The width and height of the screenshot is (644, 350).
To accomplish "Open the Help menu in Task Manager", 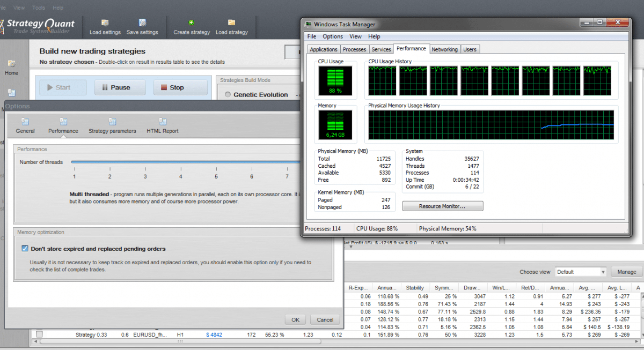I will [x=374, y=36].
